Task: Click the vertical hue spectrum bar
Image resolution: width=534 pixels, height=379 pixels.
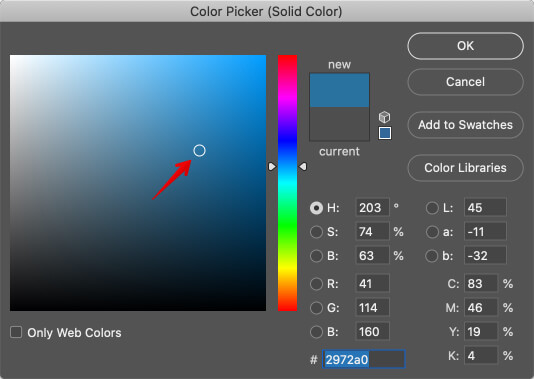Action: [287, 183]
